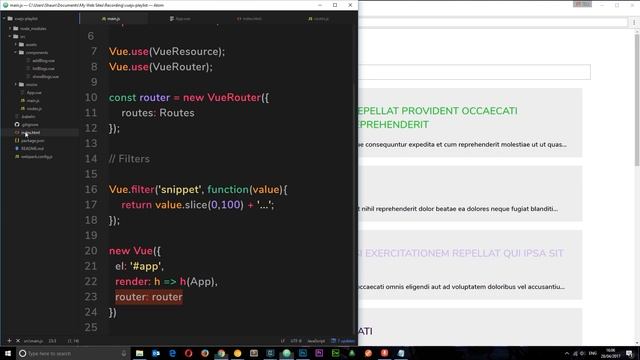Change the LF line ending setting
This screenshot has height=360, width=640.
282,341
